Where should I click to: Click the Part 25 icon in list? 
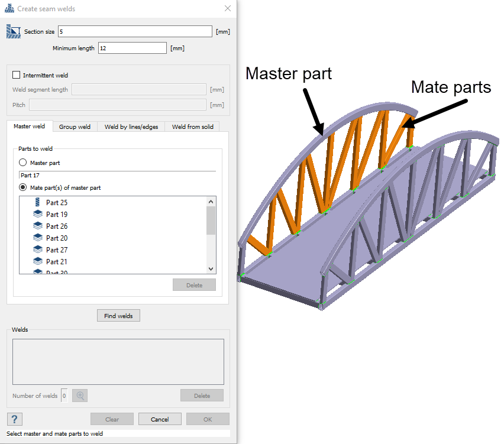[38, 203]
